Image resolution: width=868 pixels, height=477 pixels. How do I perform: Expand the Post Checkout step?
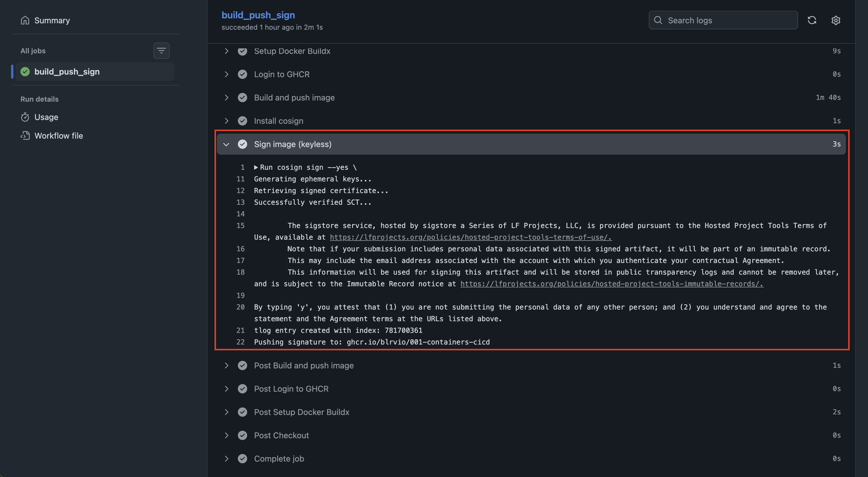[226, 435]
